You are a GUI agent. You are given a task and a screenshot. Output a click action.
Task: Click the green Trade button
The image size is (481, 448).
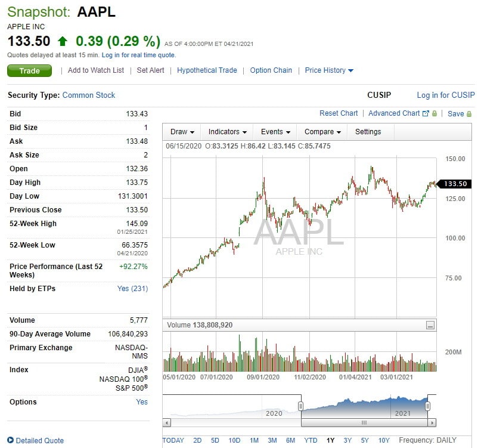(x=29, y=70)
